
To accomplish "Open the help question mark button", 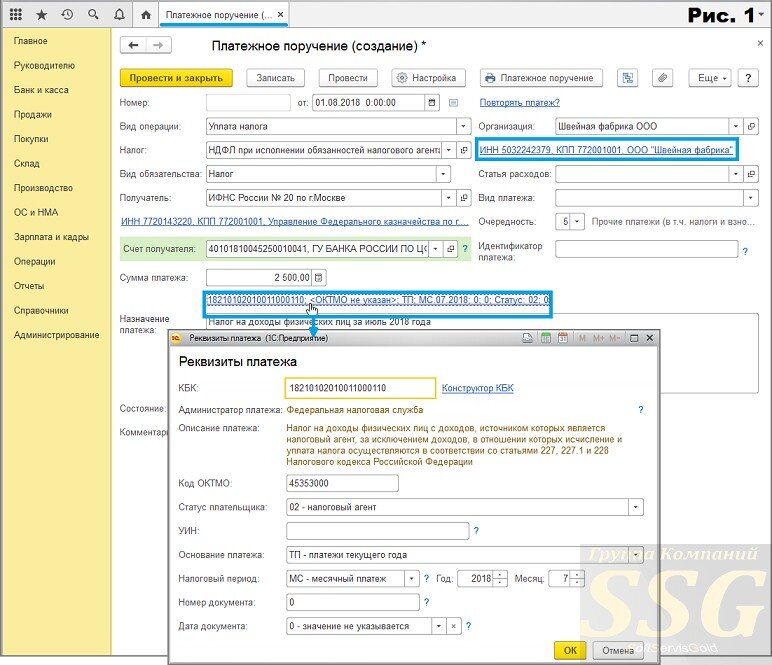I will 748,78.
